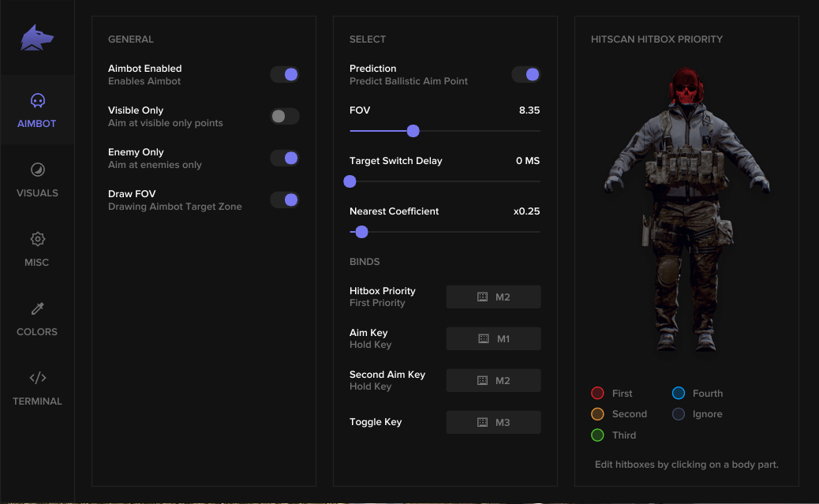
Task: Select the Aimbot skull icon
Action: (x=37, y=101)
